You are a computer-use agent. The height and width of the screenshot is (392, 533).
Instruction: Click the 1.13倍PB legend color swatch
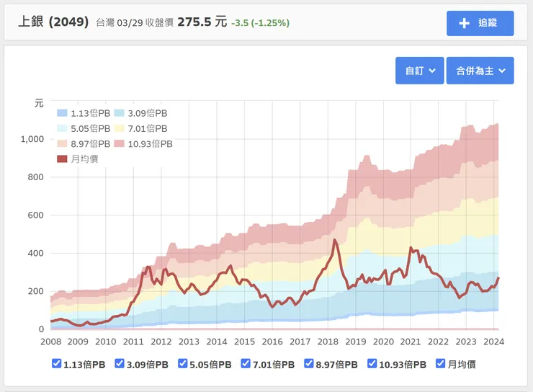pos(62,113)
